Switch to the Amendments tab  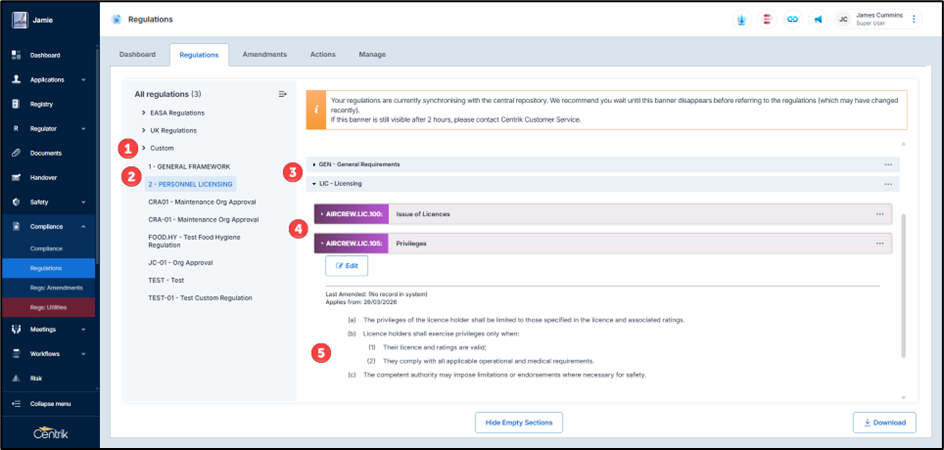[x=264, y=54]
